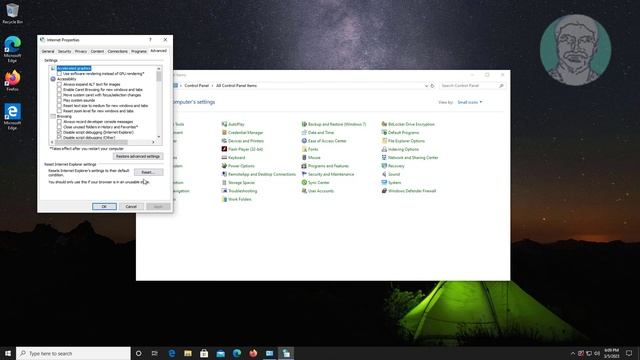Switch to the Programs tab
Screen dimensions: 640x360
139,51
